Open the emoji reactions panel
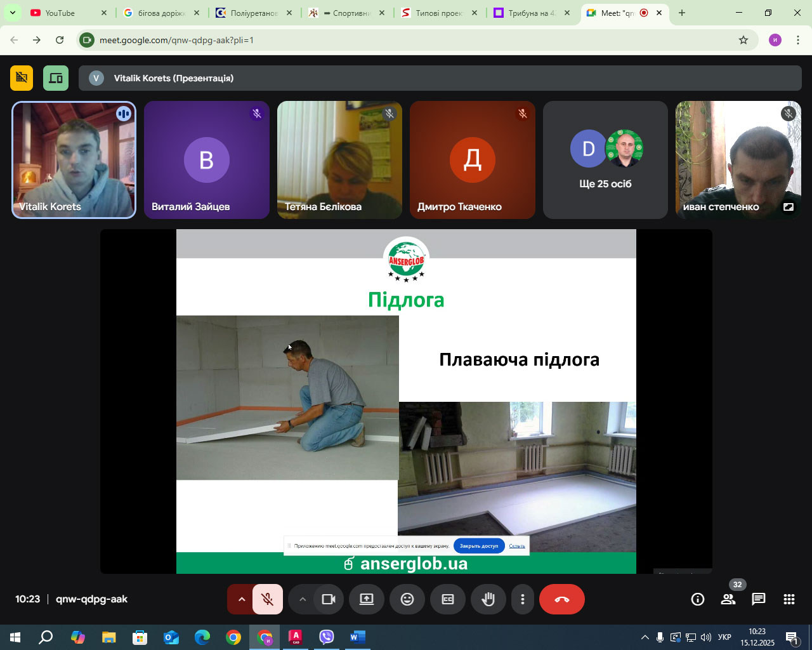 coord(407,599)
